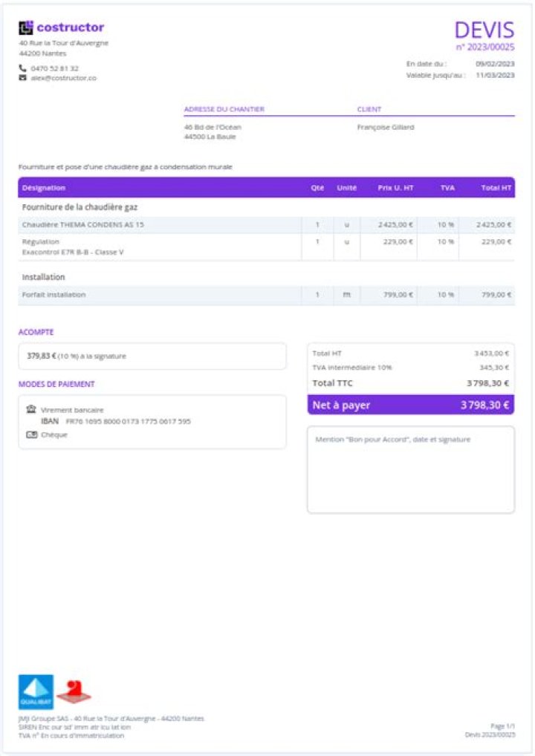Click the bank icon for Virement bancaire
This screenshot has width=535, height=756.
pyautogui.click(x=31, y=409)
